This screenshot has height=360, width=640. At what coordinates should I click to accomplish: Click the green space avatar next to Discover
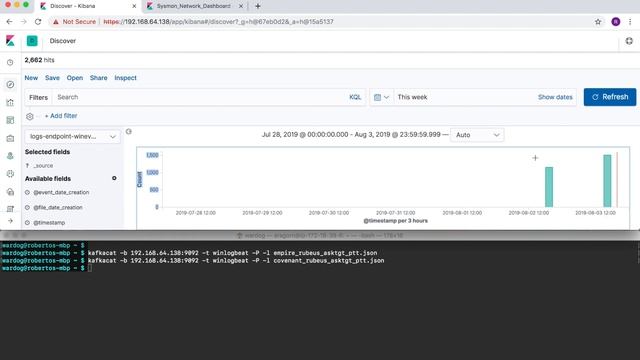pos(32,41)
